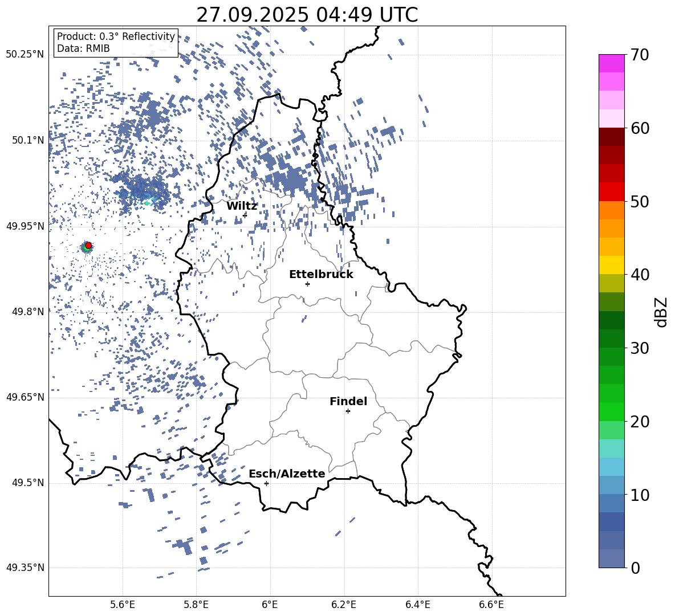Click the Ettelbruck city label
The height and width of the screenshot is (616, 675).
[x=321, y=275]
